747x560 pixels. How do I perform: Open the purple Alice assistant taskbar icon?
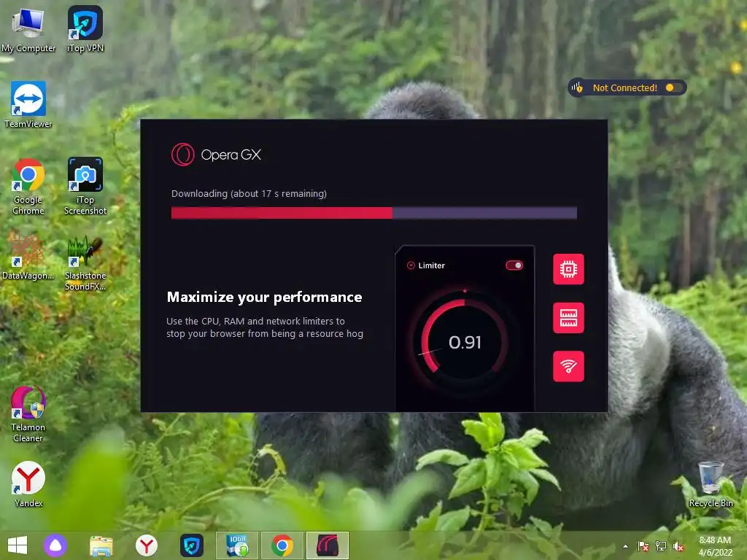(55, 545)
